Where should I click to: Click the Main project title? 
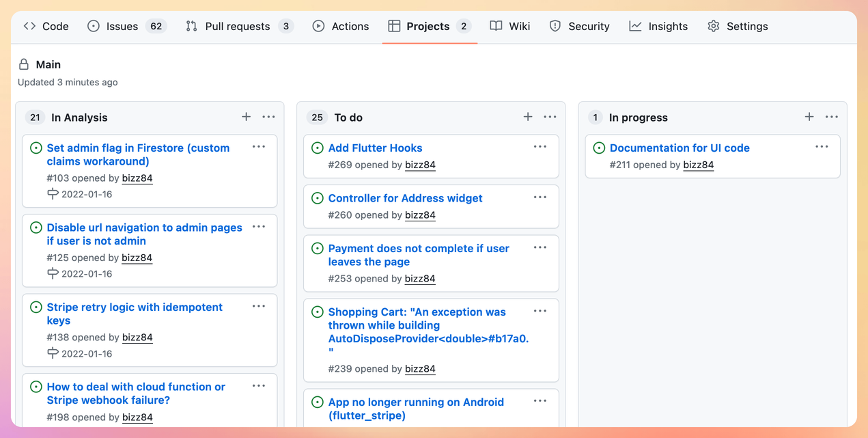(48, 64)
